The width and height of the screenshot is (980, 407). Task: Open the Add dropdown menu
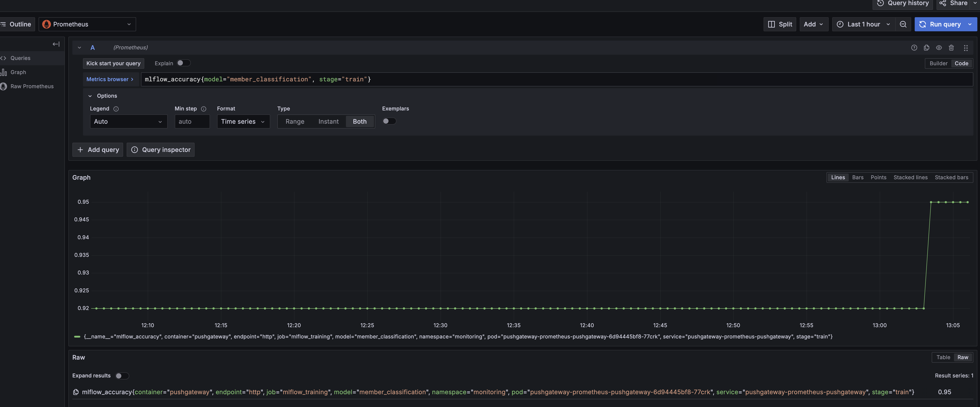(814, 24)
